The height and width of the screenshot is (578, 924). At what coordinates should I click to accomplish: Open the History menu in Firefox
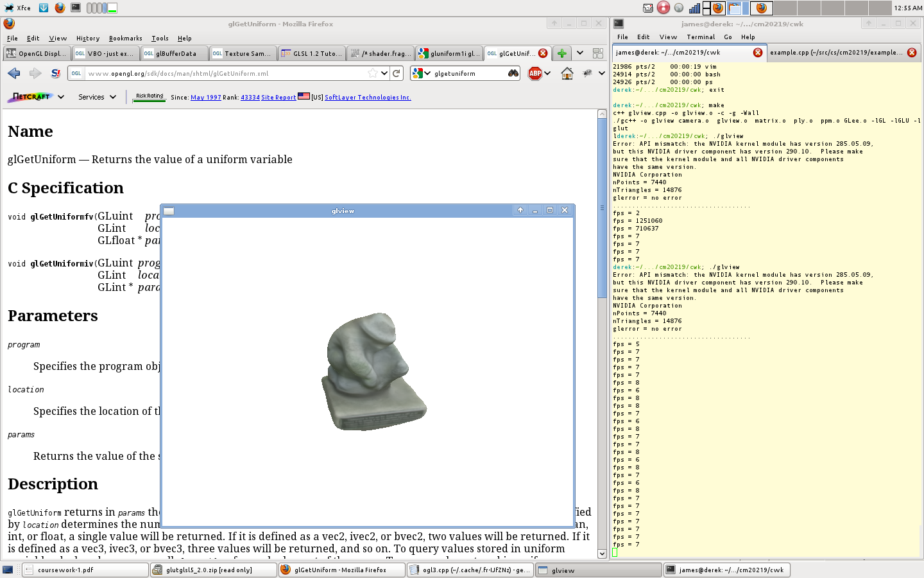pyautogui.click(x=88, y=39)
